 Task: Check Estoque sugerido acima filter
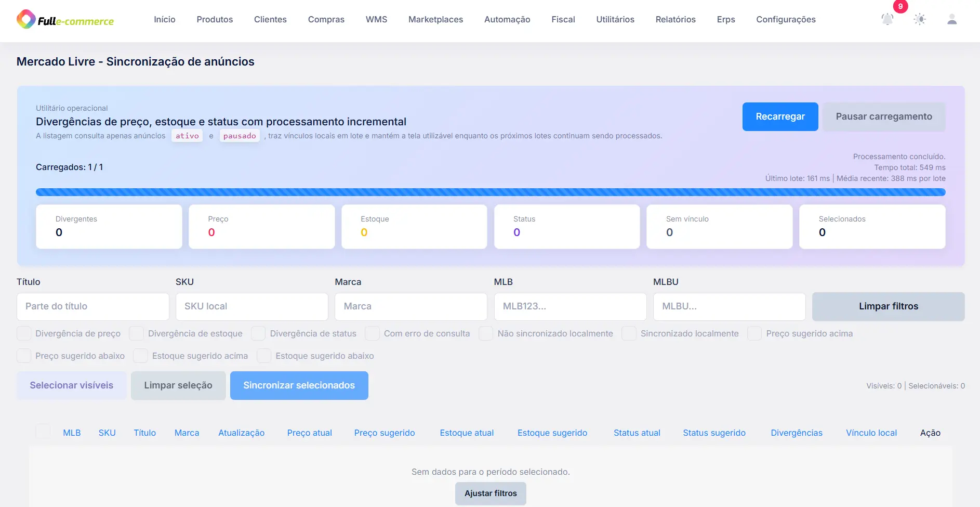click(x=140, y=356)
